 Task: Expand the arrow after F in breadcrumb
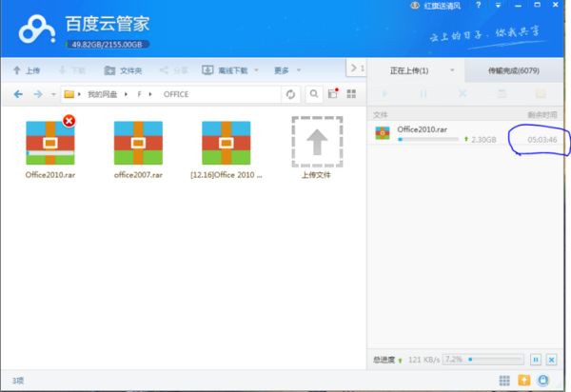click(150, 94)
